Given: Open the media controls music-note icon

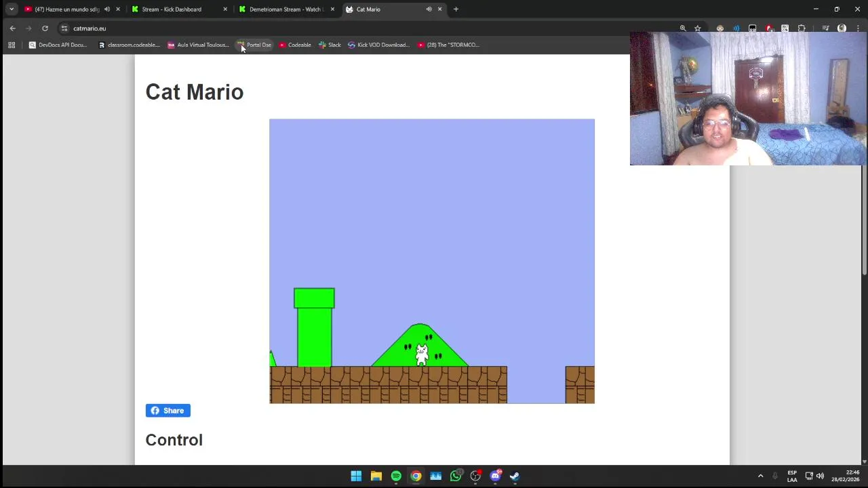Looking at the screenshot, I should point(825,28).
